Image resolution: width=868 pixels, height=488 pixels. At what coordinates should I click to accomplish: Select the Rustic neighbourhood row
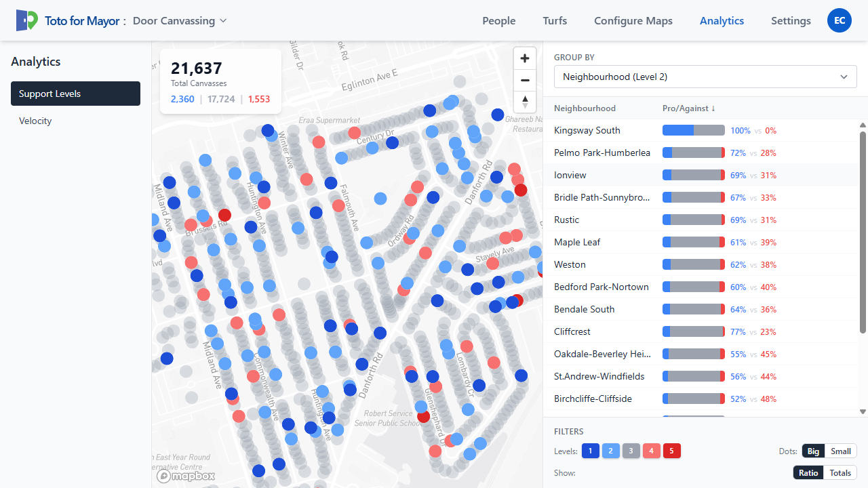tap(701, 220)
